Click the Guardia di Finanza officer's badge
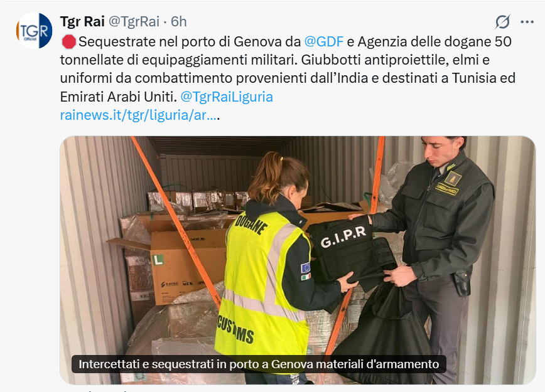The image size is (545, 392). [x=452, y=178]
